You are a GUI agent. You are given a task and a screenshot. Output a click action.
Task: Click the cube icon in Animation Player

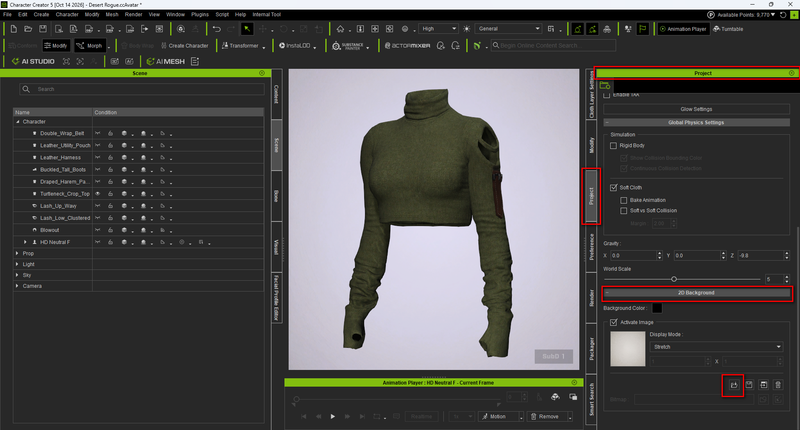click(x=555, y=397)
